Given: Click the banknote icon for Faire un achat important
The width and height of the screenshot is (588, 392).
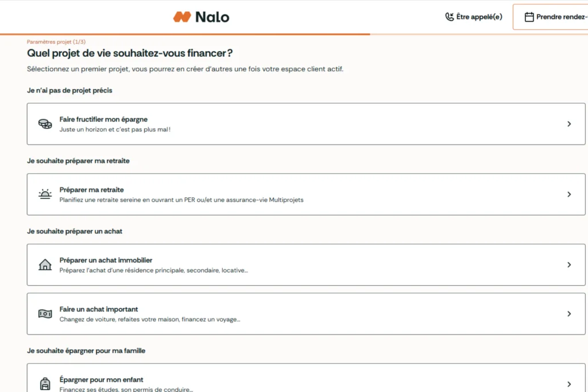Looking at the screenshot, I should 45,314.
